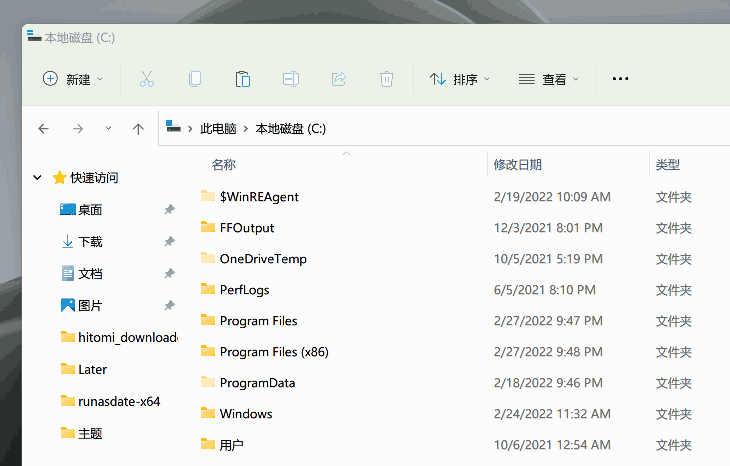Screen dimensions: 730x466
Task: Sort by the 修改日期 column header
Action: (x=517, y=164)
